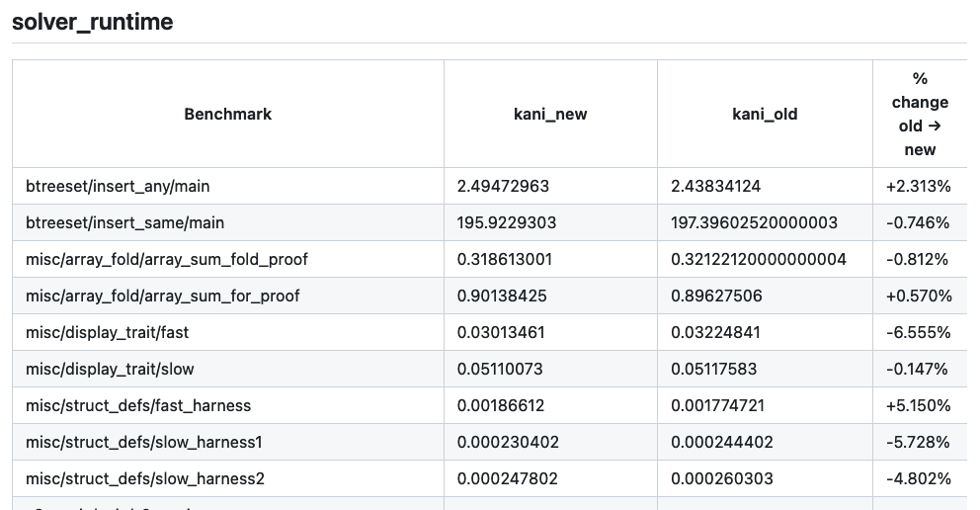Click the +5.150% change value
Viewport: 980px width, 510px height.
[x=918, y=405]
